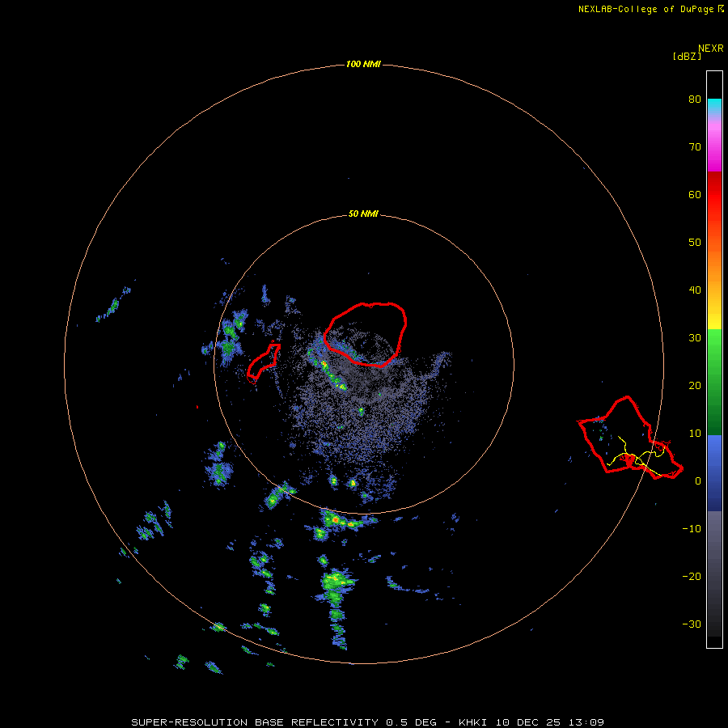Click the 10 value on the dBZ scale
The image size is (728, 728).
pos(695,434)
